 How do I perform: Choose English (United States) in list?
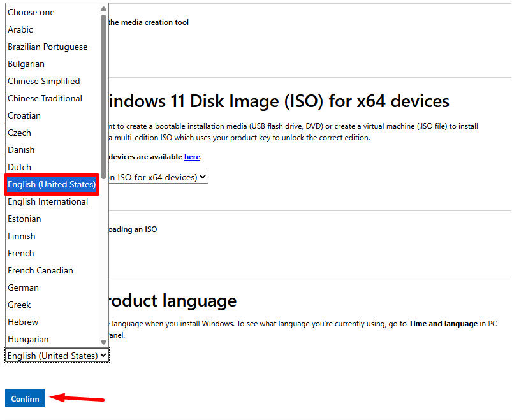(x=52, y=184)
